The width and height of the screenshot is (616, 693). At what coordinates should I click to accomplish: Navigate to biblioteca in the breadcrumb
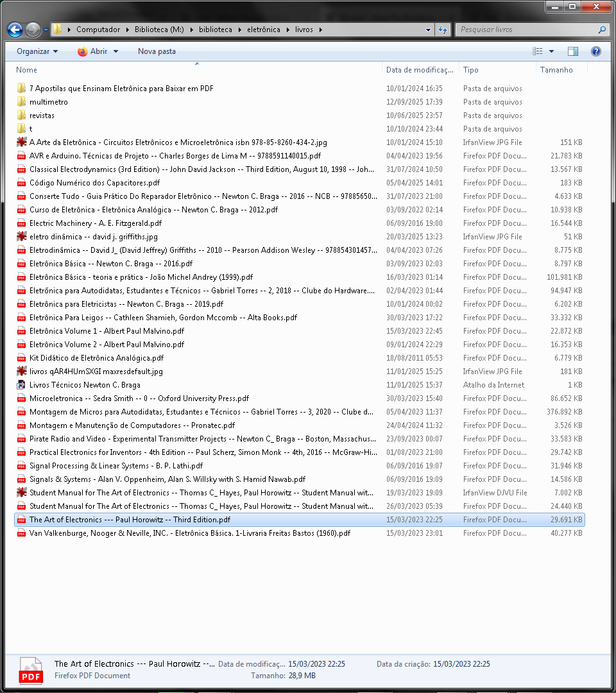pyautogui.click(x=215, y=30)
